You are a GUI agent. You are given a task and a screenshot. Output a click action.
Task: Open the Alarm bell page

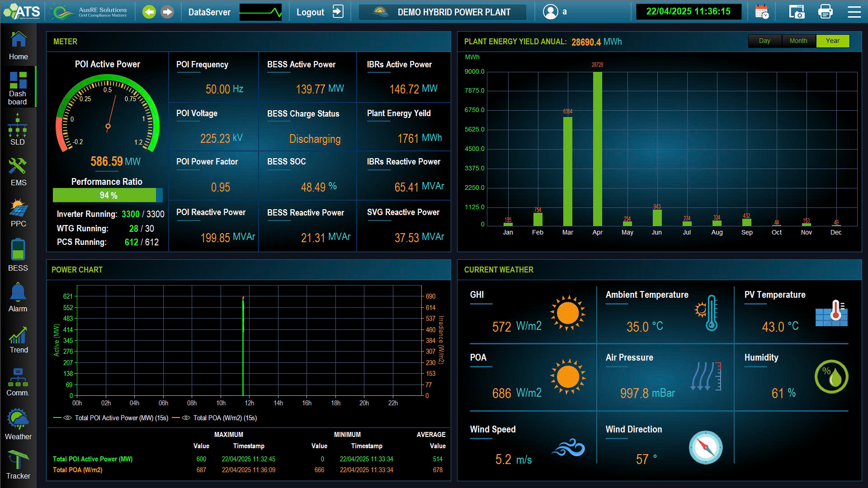point(18,297)
